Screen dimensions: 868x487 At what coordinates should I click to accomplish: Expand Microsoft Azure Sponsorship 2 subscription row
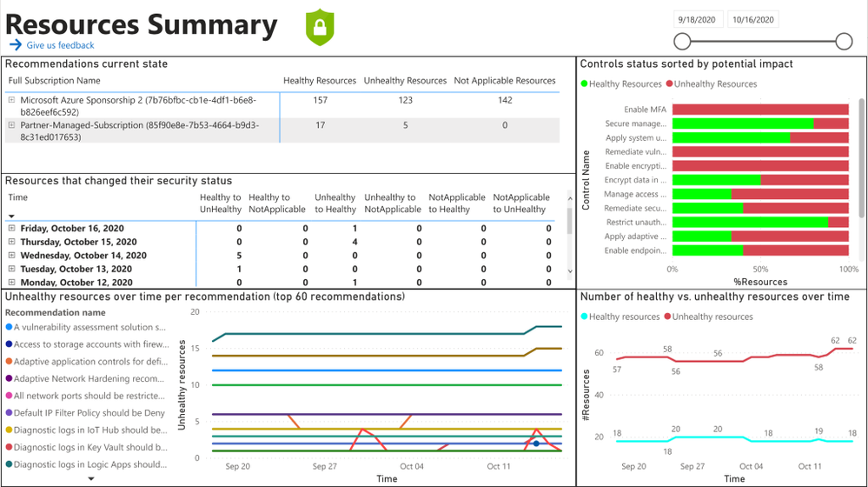11,100
